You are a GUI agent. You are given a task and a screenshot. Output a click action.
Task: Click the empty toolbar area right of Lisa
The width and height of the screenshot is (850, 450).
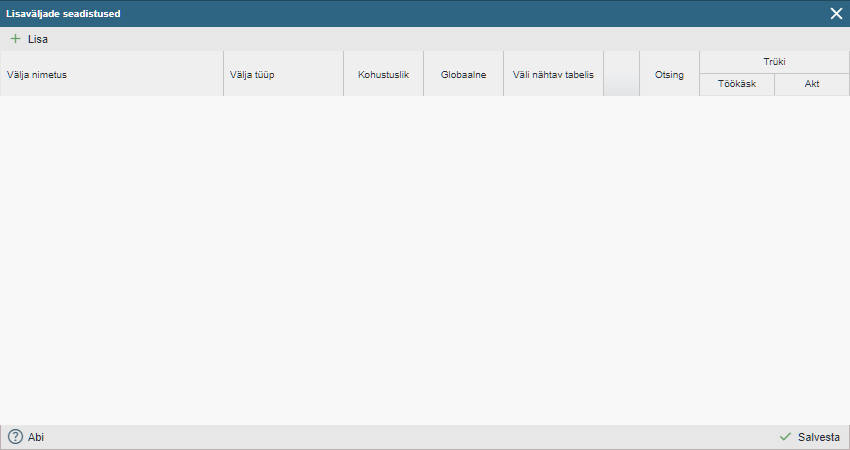pos(450,39)
